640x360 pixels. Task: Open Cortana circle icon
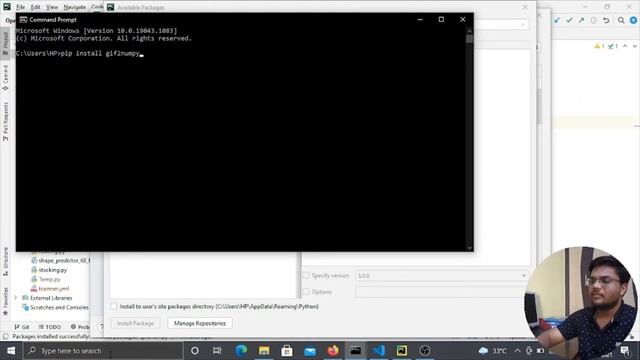[195, 351]
